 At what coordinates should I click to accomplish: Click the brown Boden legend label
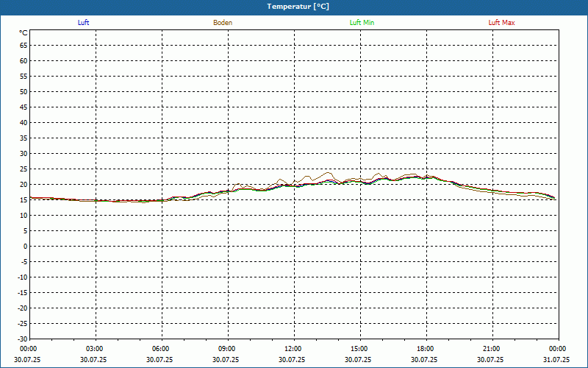point(223,23)
